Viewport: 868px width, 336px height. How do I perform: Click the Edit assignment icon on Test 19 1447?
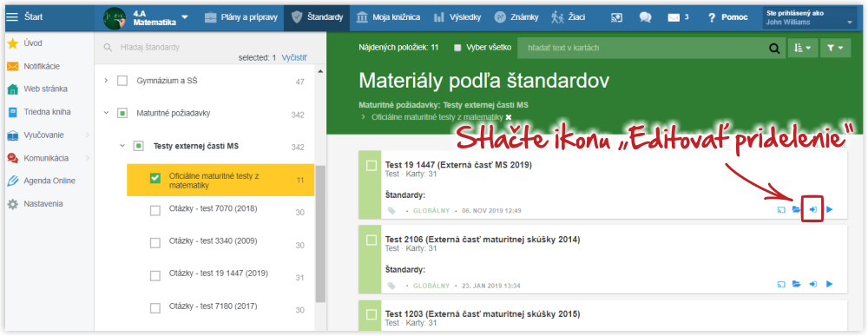pos(813,210)
